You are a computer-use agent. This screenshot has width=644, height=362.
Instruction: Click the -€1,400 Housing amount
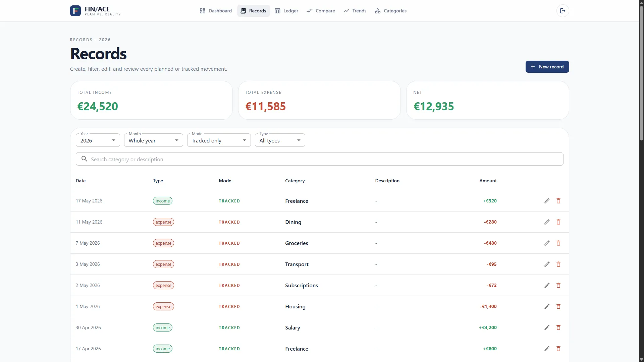click(488, 306)
